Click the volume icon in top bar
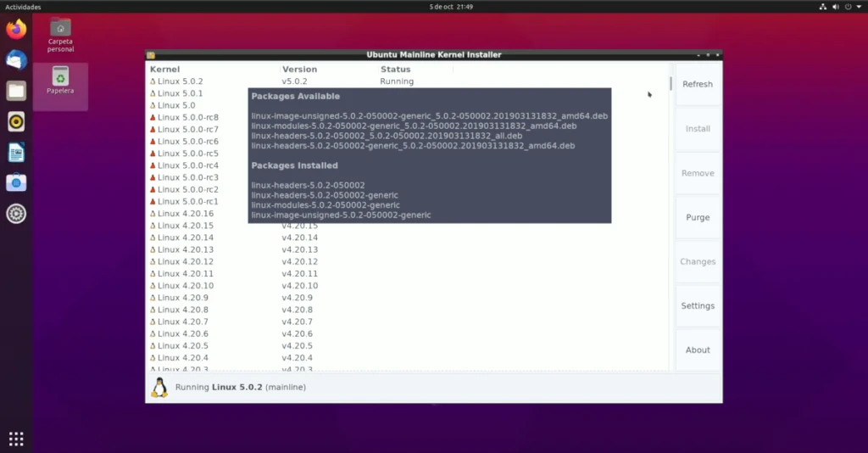This screenshot has width=868, height=453. (x=835, y=7)
